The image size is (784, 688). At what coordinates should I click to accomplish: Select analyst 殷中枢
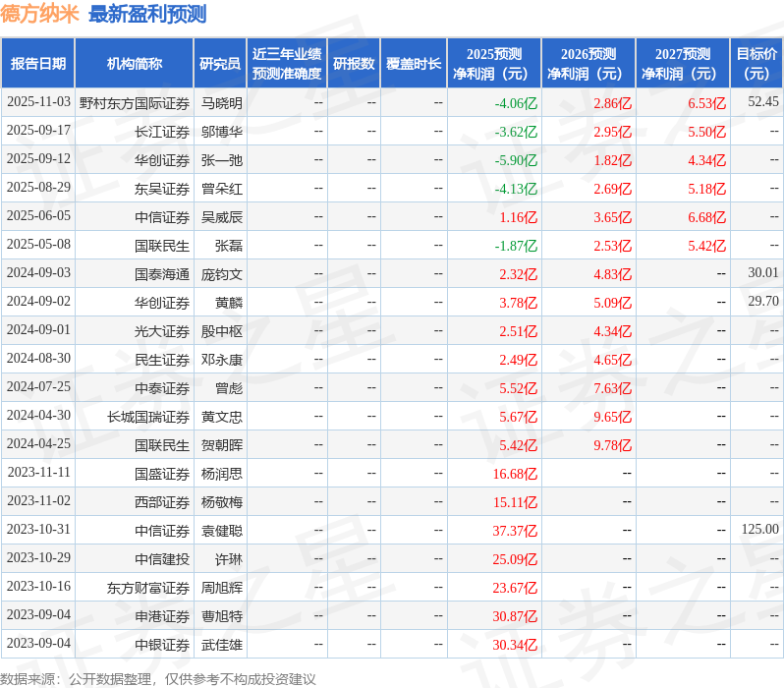pos(221,331)
